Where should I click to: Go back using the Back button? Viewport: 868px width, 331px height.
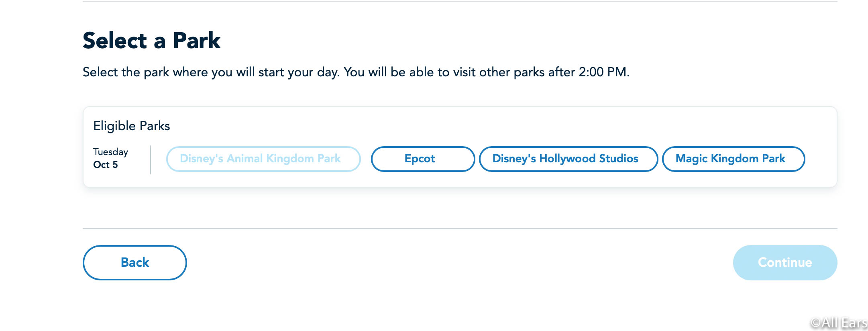click(x=134, y=262)
